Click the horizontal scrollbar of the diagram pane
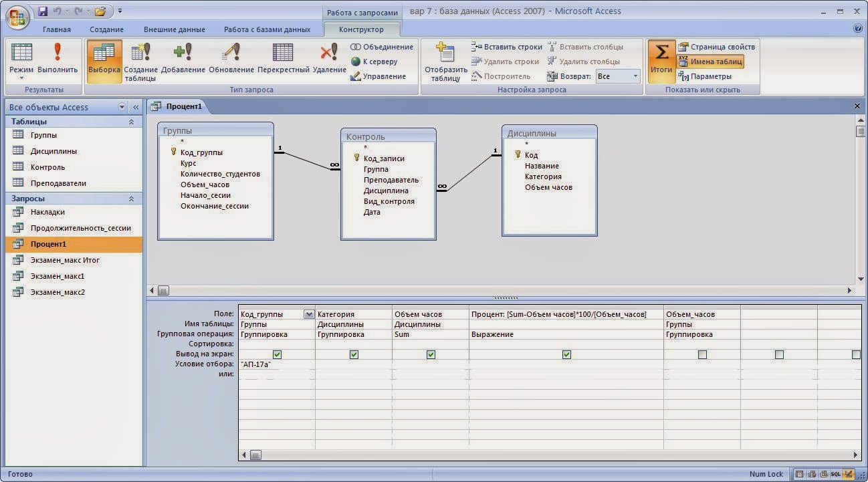 coord(502,291)
